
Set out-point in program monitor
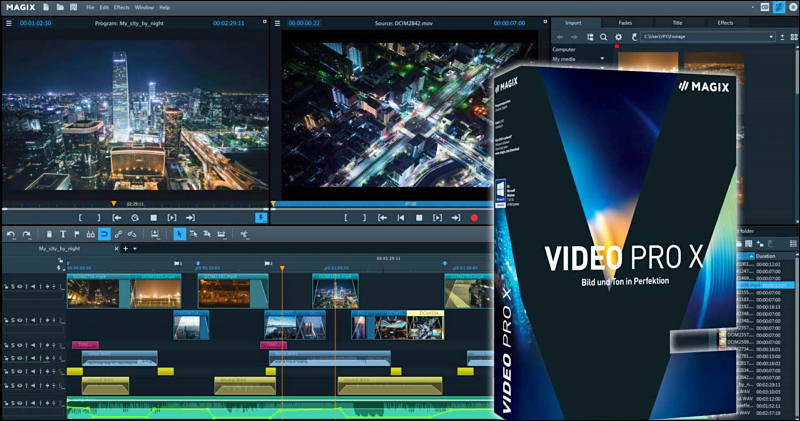click(98, 218)
